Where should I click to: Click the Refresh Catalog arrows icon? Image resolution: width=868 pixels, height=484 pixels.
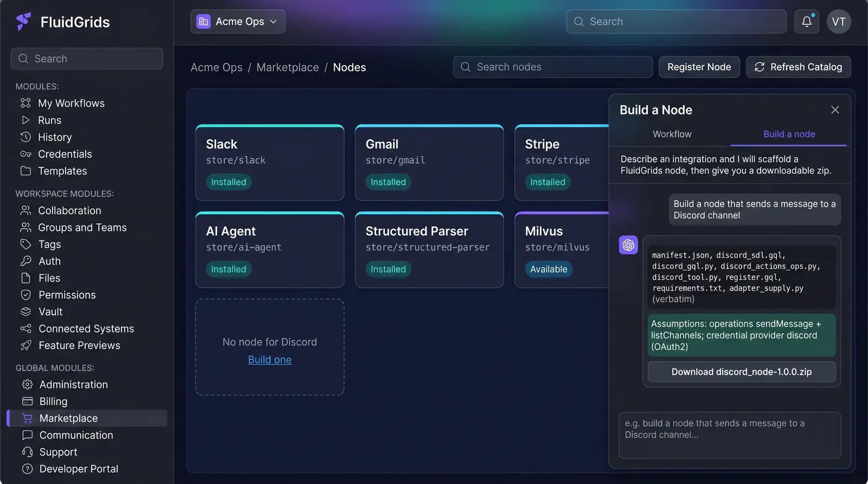[x=759, y=67]
